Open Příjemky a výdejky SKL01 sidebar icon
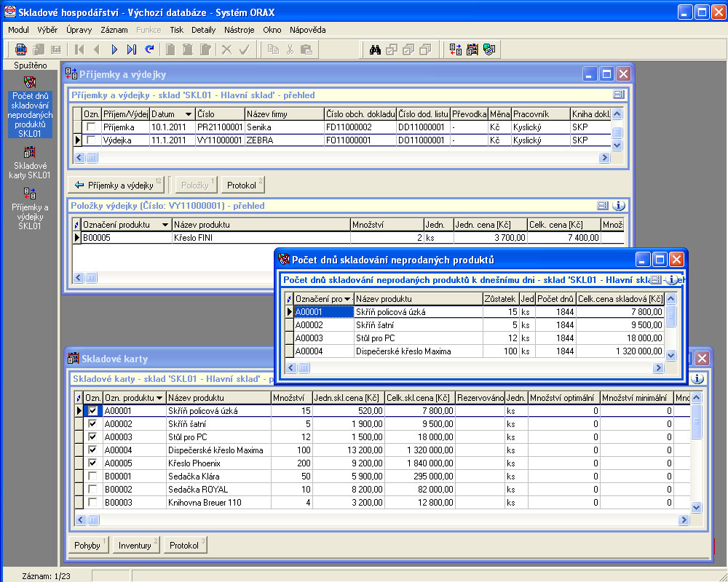The image size is (728, 582). pyautogui.click(x=30, y=194)
